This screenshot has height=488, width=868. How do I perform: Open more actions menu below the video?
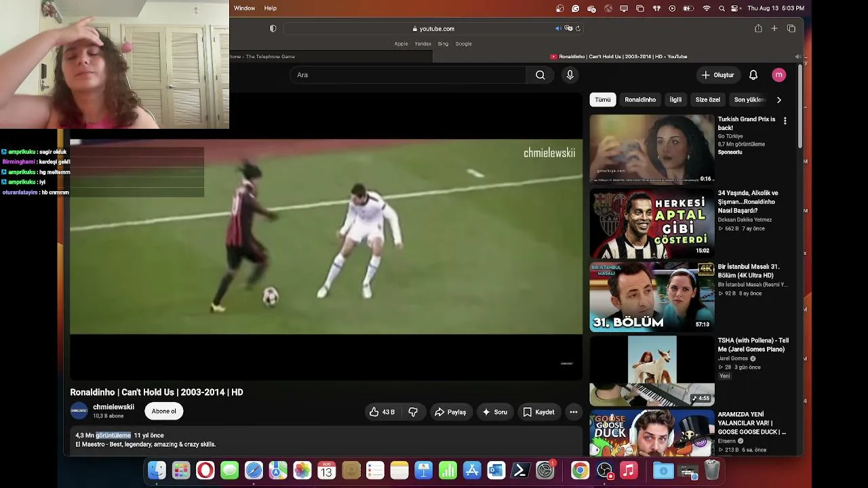coord(573,412)
